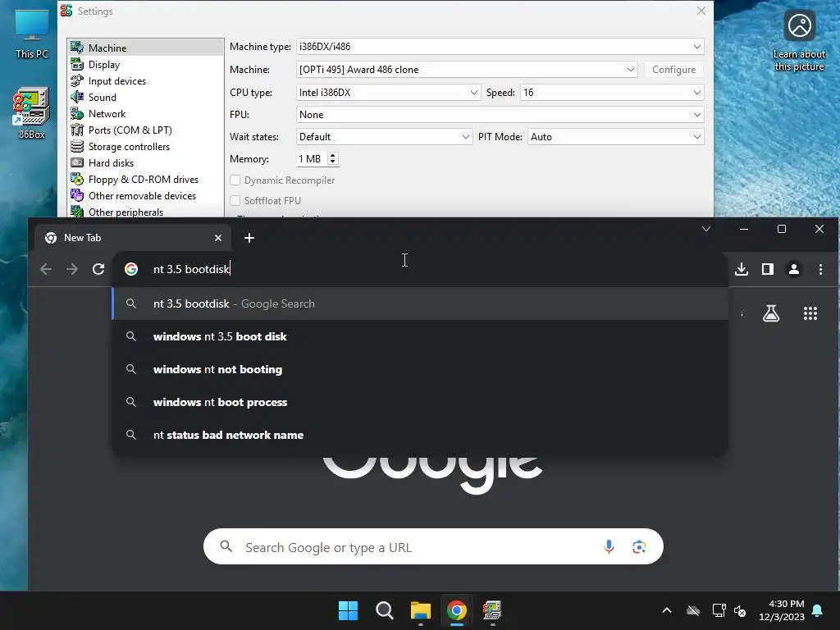Image resolution: width=840 pixels, height=630 pixels.
Task: Expand the CPU type dropdown
Action: [x=388, y=92]
